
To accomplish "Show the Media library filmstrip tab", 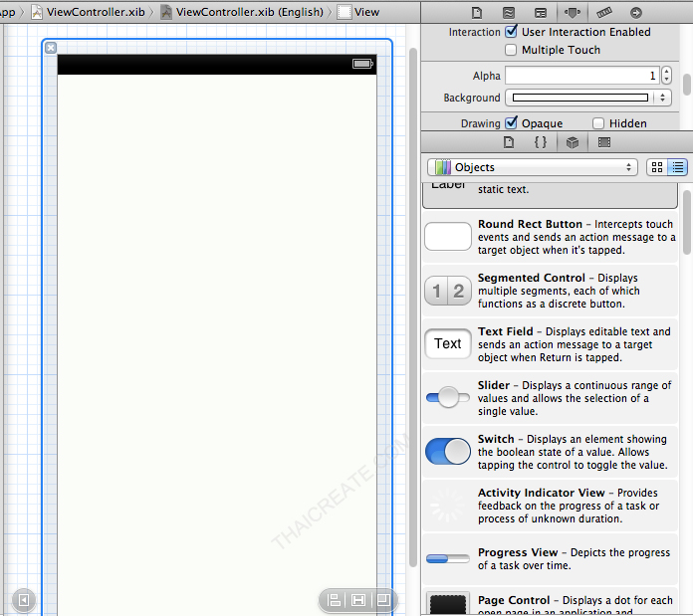I will [604, 142].
